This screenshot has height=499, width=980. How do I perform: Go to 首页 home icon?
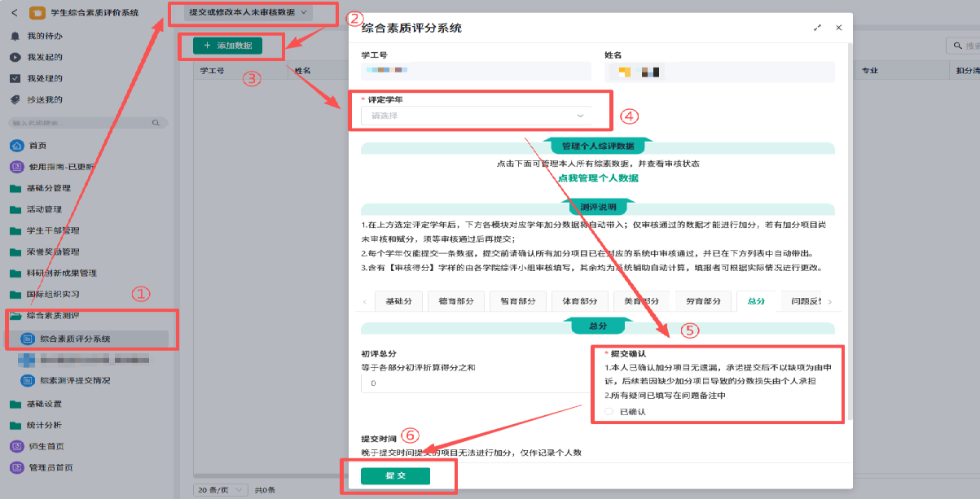coord(15,145)
